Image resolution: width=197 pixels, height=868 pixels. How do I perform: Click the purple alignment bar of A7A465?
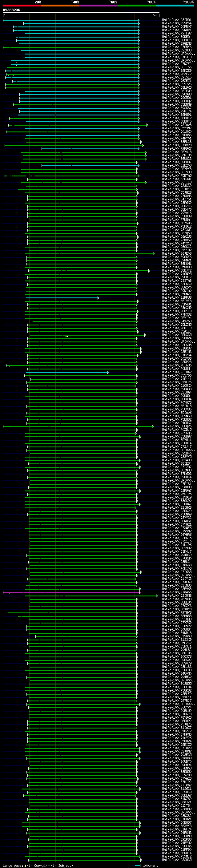click(72, 592)
